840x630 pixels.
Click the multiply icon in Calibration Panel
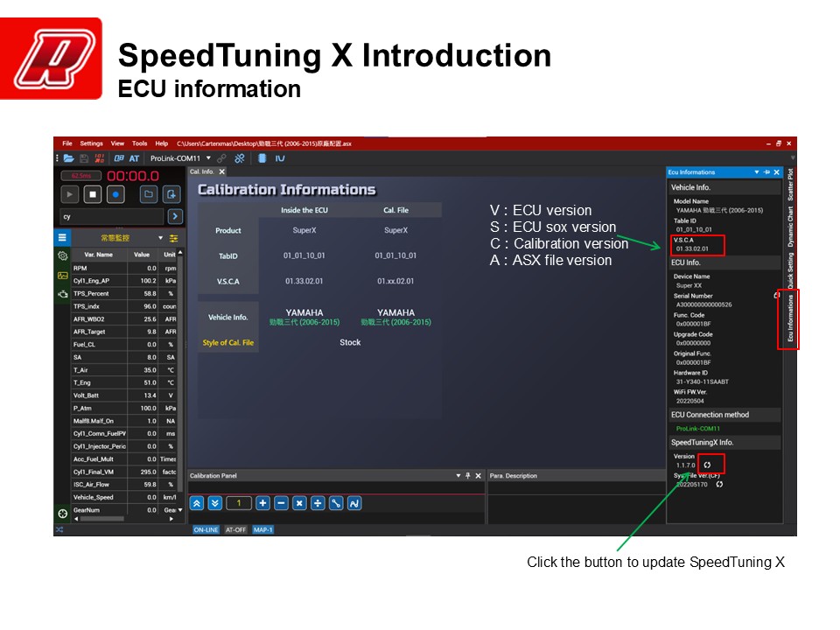point(299,503)
